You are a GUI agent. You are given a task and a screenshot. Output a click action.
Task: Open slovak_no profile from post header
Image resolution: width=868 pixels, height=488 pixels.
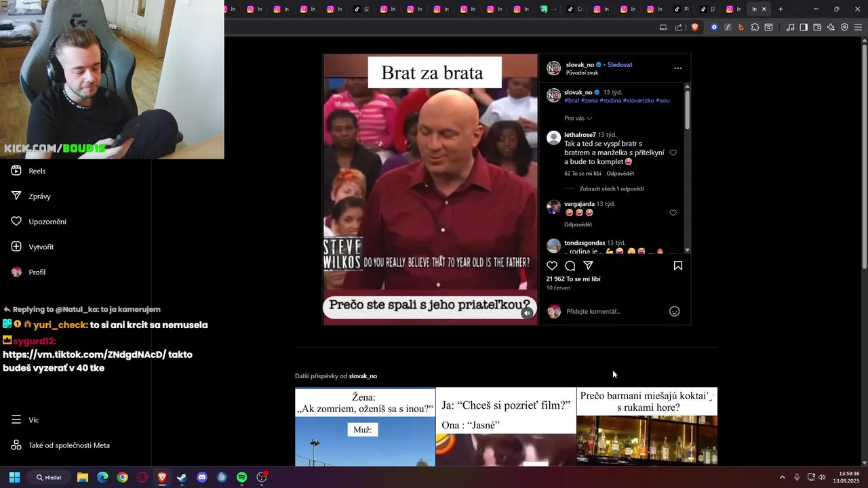580,64
